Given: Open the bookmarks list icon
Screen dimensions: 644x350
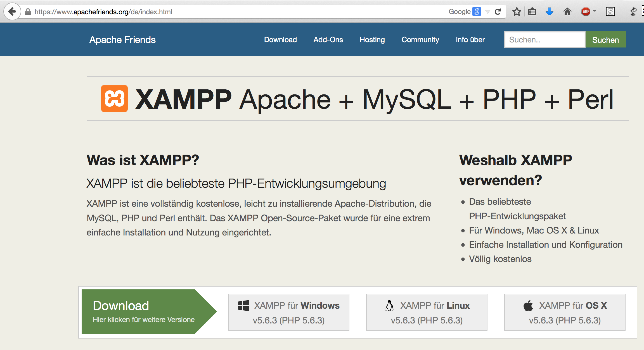Looking at the screenshot, I should [x=532, y=12].
